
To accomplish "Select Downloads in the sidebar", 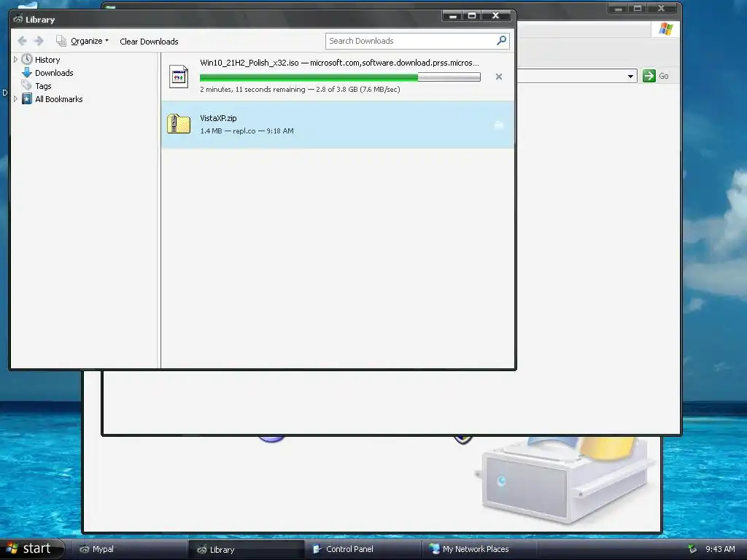I will pyautogui.click(x=54, y=73).
